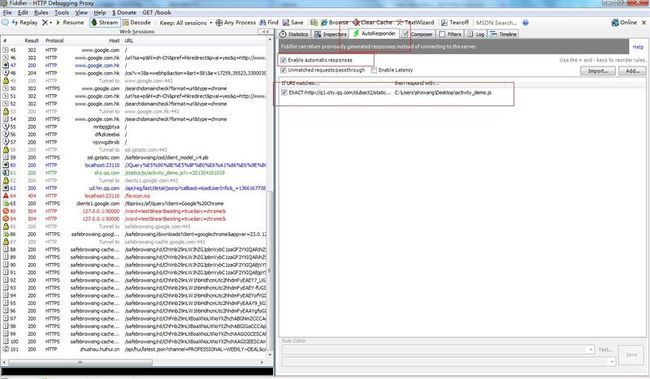Open the Keep: All sessions dropdown
The height and width of the screenshot is (379, 650).
185,23
